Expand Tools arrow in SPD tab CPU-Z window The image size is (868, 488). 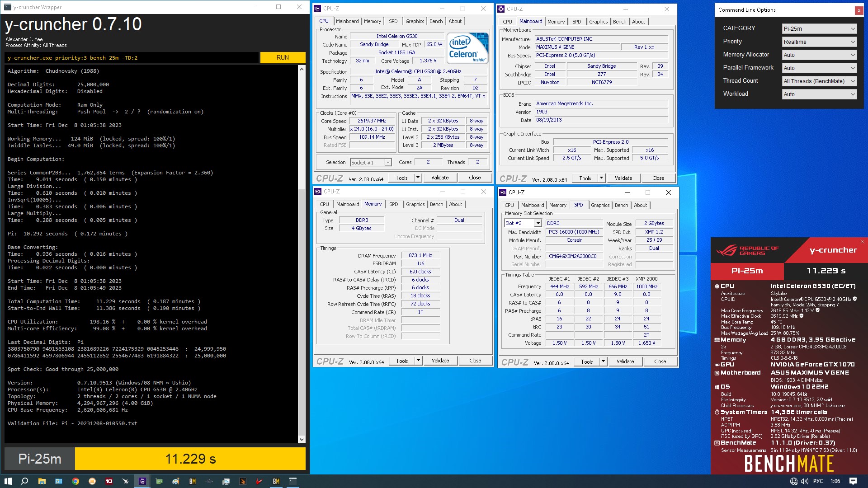pyautogui.click(x=603, y=361)
